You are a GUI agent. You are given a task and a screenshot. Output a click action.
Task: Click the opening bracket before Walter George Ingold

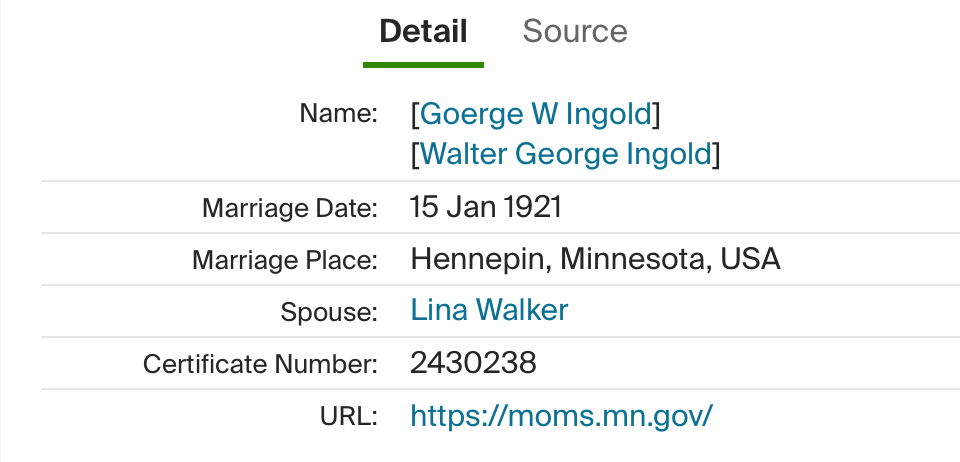click(x=415, y=154)
